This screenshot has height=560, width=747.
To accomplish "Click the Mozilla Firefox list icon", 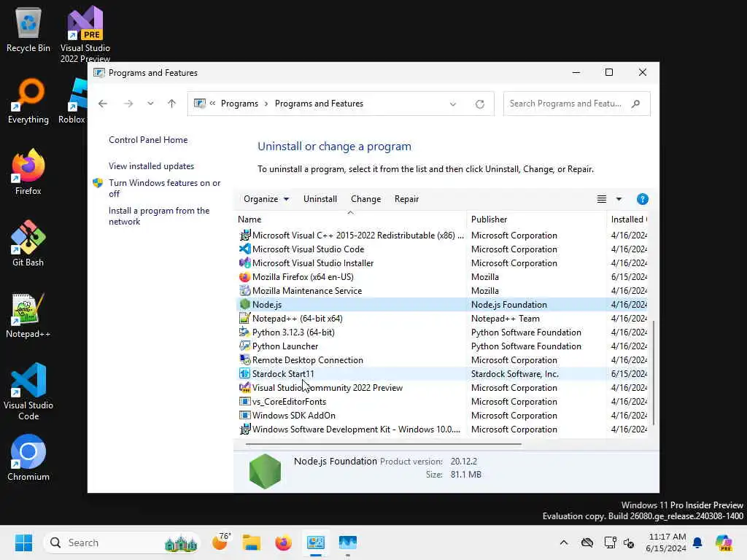I will click(245, 276).
